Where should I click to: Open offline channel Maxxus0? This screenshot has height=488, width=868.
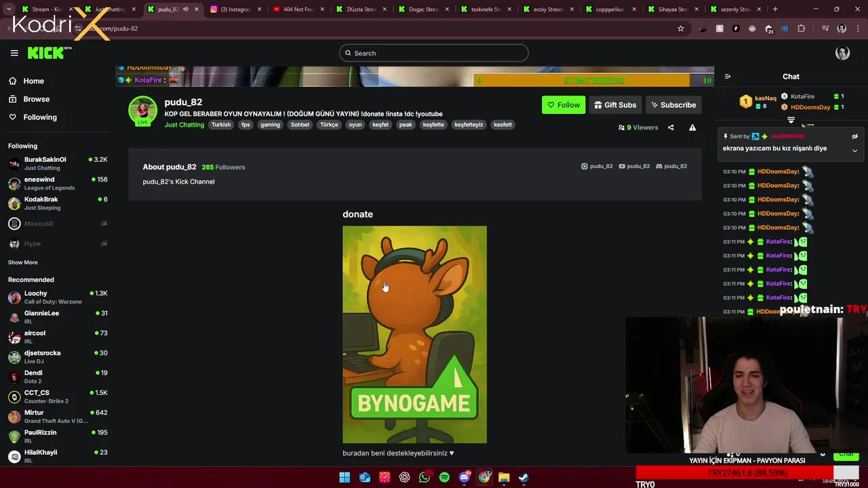[58, 224]
